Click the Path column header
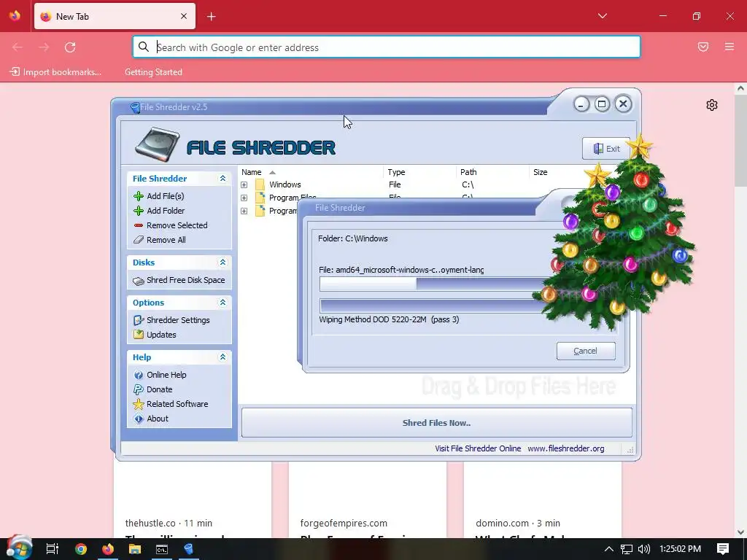Image resolution: width=747 pixels, height=560 pixels. tap(492, 172)
